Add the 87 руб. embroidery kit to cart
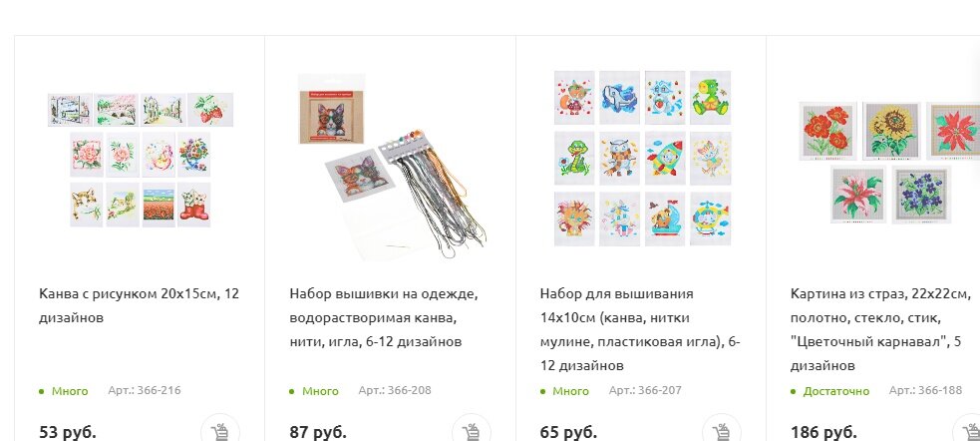Screen dimensions: 980x441 472,431
